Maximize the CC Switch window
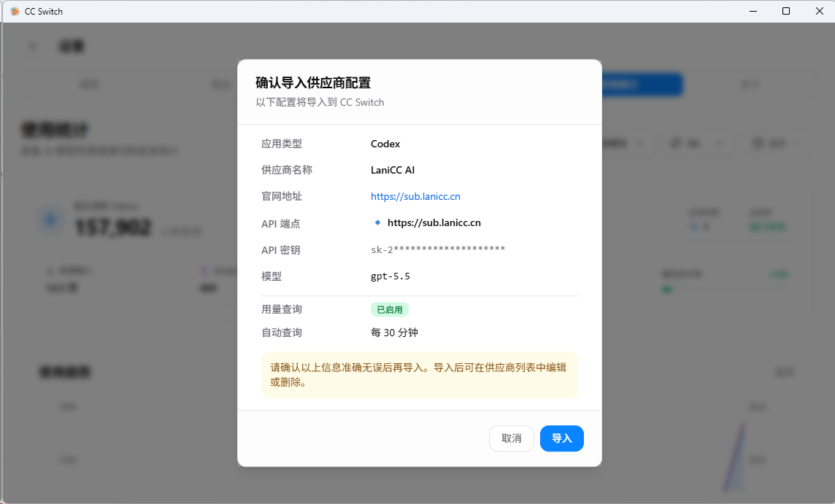The height and width of the screenshot is (504, 835). 786,11
